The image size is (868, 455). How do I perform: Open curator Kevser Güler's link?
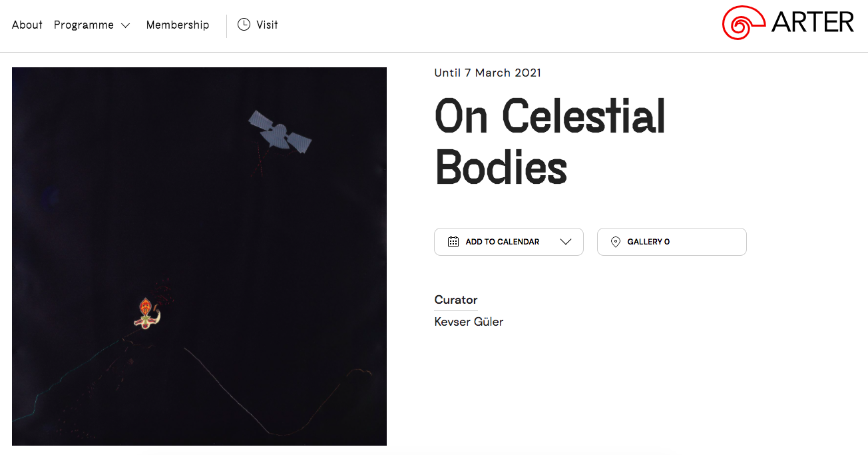coord(469,322)
